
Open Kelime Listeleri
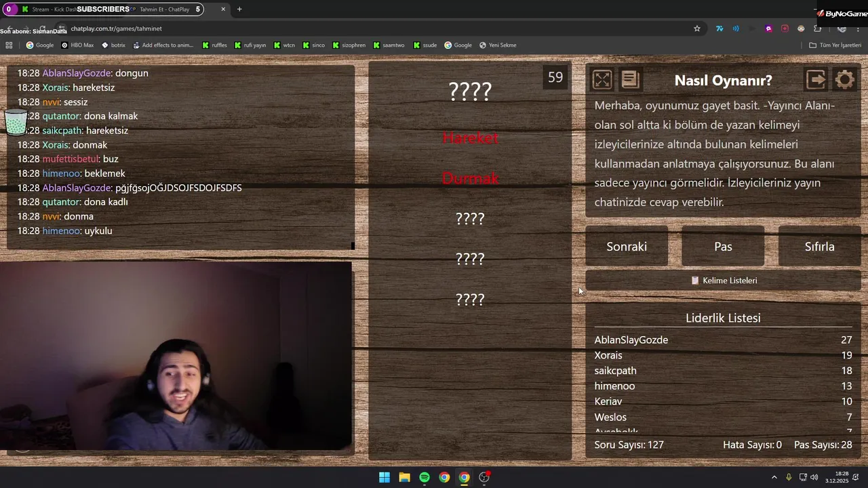[x=723, y=280]
